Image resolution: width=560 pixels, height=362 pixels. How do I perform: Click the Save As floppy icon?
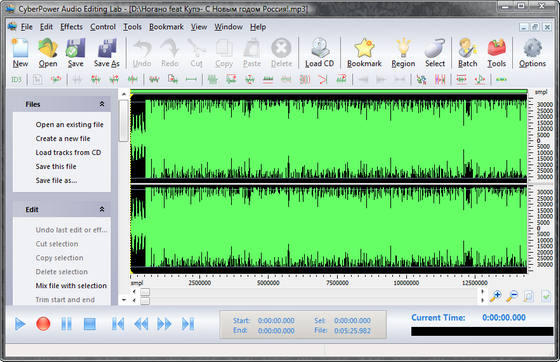(106, 53)
